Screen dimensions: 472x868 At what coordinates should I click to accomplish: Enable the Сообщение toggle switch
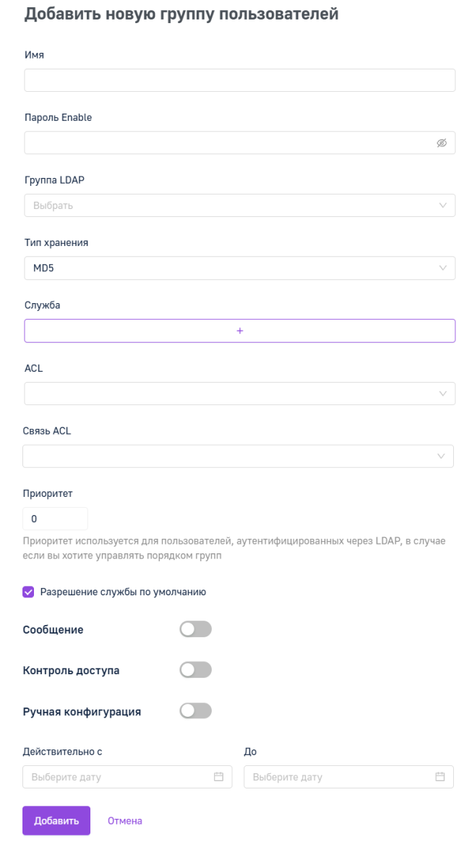pyautogui.click(x=195, y=629)
